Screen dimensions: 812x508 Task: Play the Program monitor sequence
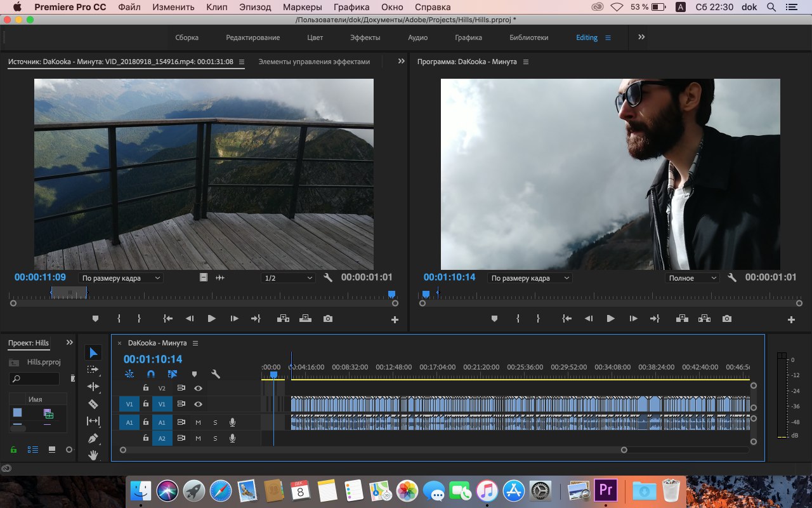tap(610, 319)
